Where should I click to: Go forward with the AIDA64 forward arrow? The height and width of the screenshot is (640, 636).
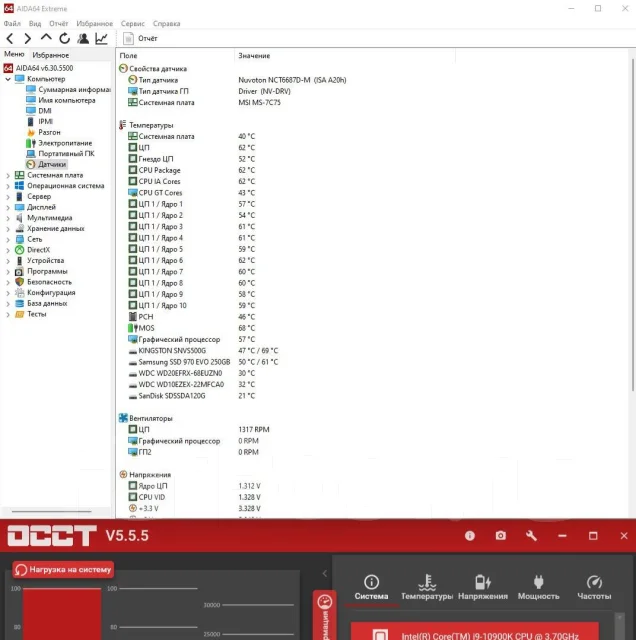(x=27, y=38)
